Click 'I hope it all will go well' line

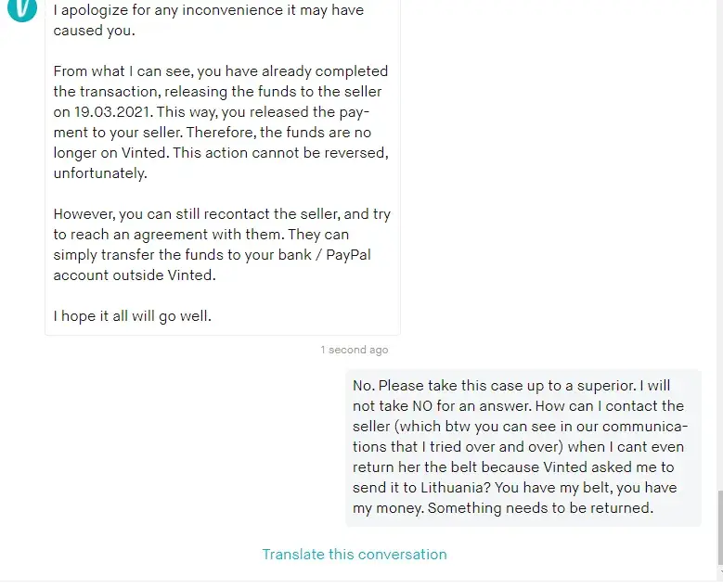[x=132, y=316]
